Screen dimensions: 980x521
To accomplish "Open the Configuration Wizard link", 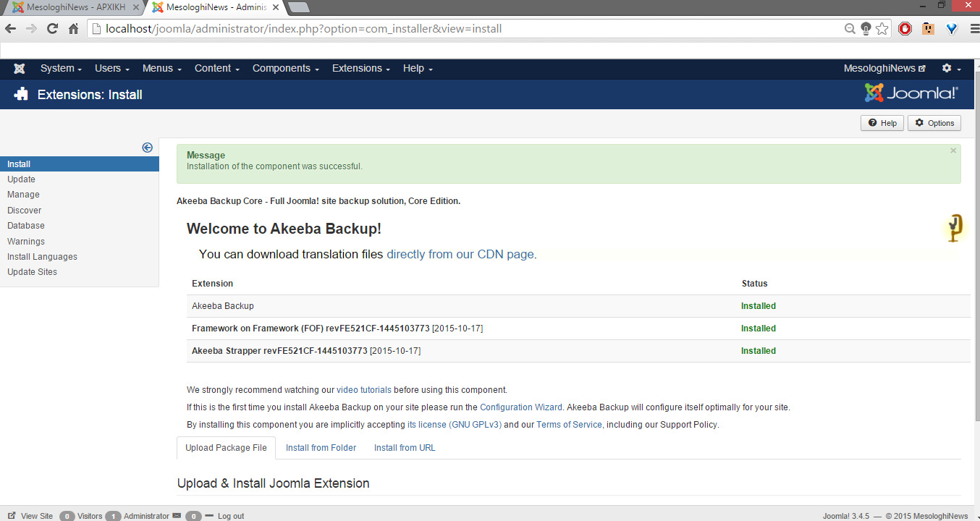I will click(521, 407).
